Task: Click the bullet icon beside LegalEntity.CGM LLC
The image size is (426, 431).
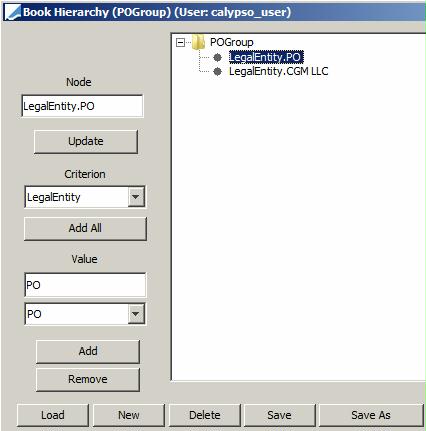Action: pyautogui.click(x=217, y=71)
